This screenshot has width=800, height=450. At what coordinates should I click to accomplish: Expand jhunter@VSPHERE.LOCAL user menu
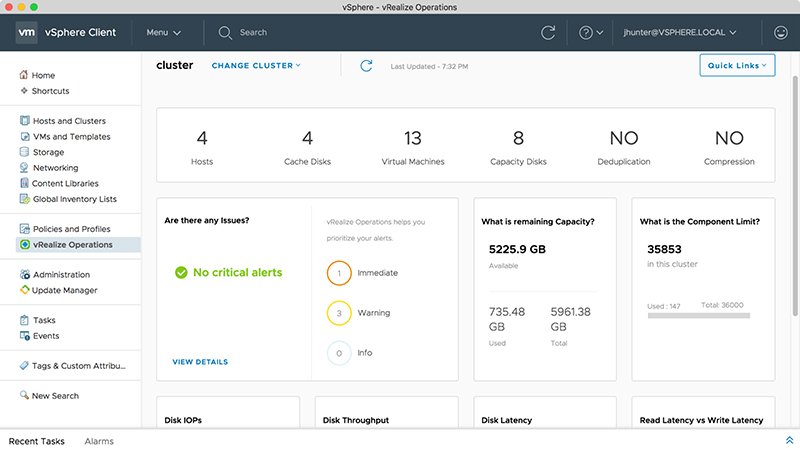pyautogui.click(x=678, y=32)
